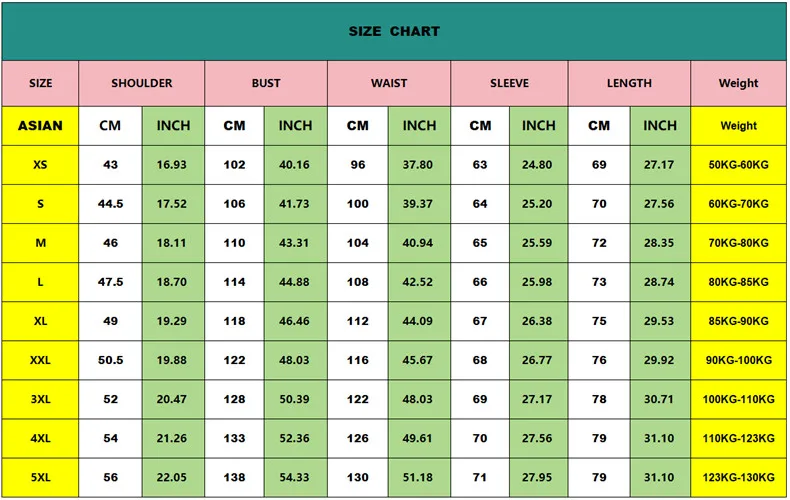Screen dimensions: 790x500
Task: Select the ASIAN label cell
Action: pos(40,126)
